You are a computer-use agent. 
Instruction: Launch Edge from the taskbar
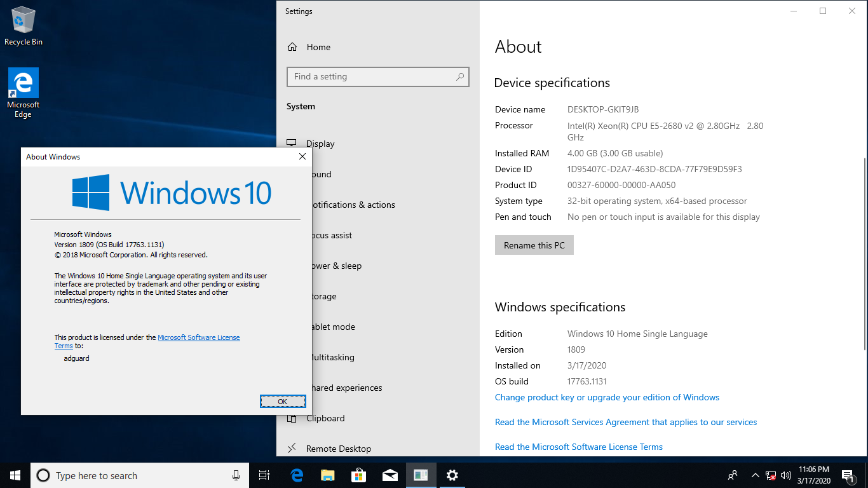click(297, 475)
